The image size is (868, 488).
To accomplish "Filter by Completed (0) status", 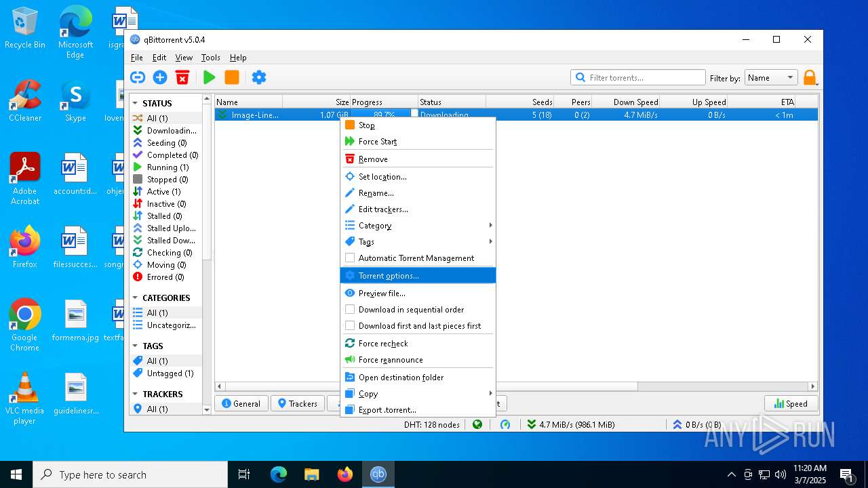I will pos(166,155).
